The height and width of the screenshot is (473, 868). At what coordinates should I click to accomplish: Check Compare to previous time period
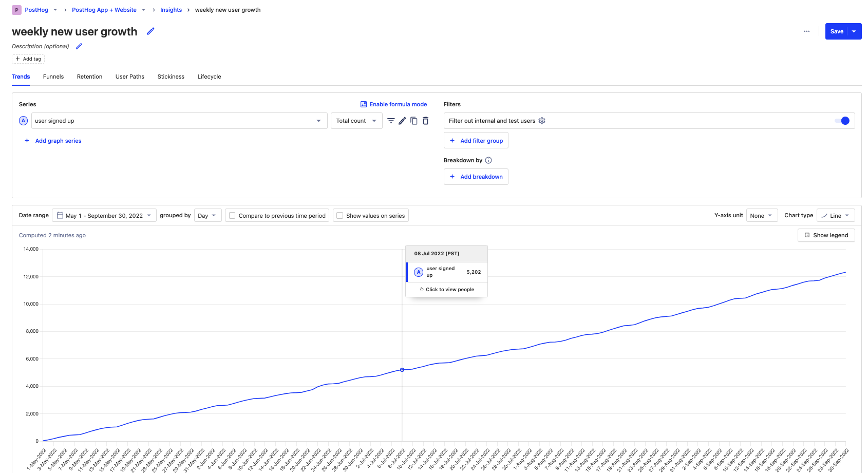pyautogui.click(x=232, y=215)
